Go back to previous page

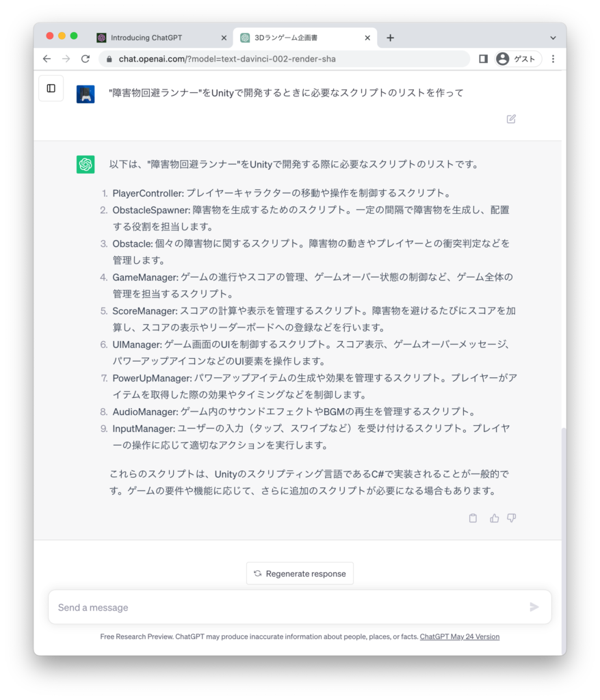tap(47, 59)
